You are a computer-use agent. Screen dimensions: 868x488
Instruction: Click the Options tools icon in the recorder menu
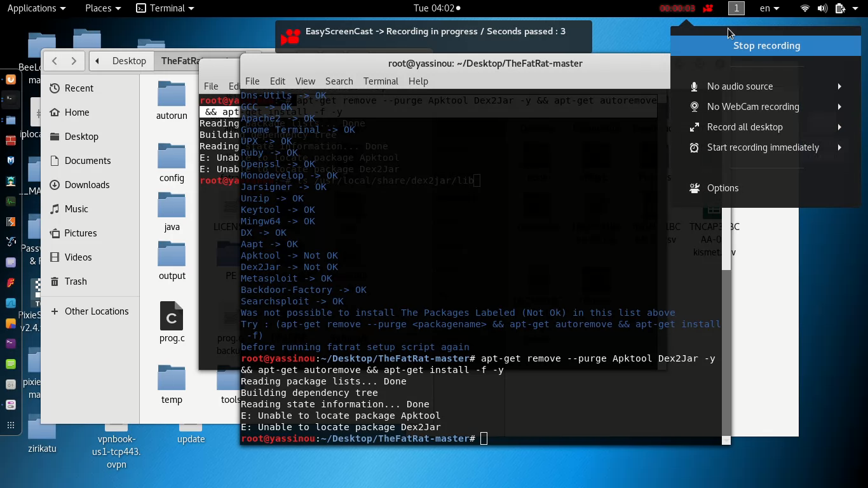693,188
